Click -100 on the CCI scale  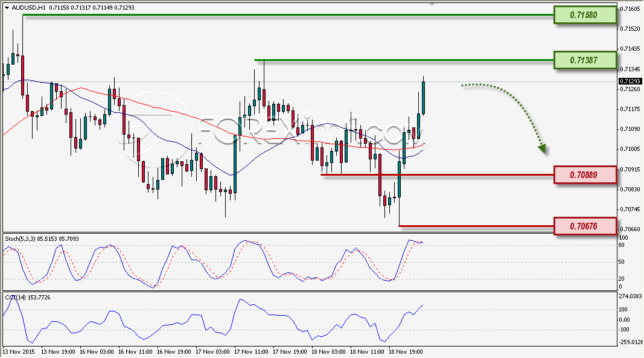pyautogui.click(x=624, y=330)
